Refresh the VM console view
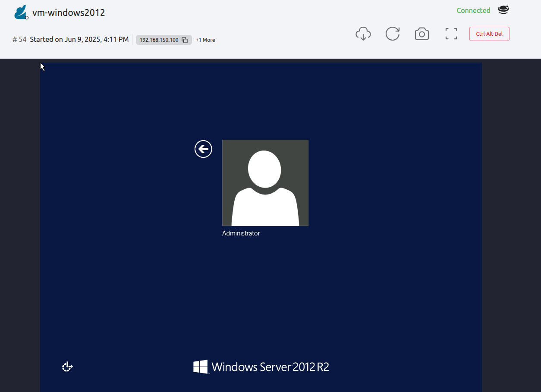Image resolution: width=541 pixels, height=392 pixels. coord(393,34)
